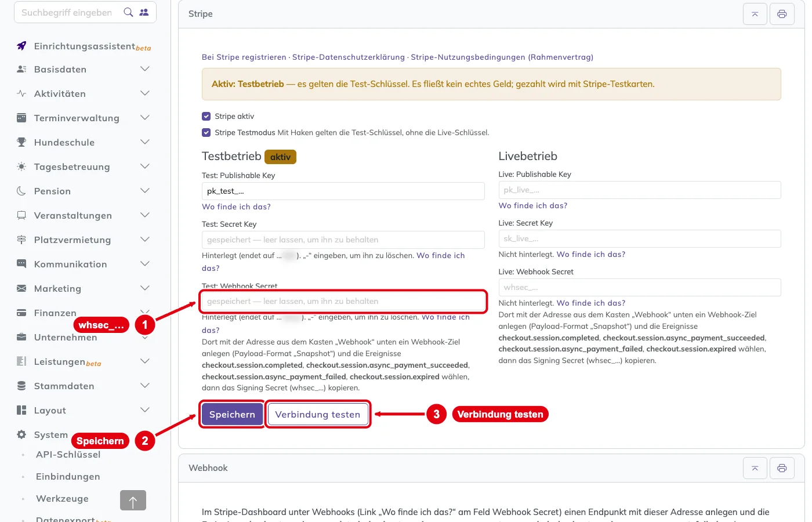Viewport: 812px width, 522px height.
Task: Toggle the Stripe Testmodus checkbox
Action: (x=206, y=132)
